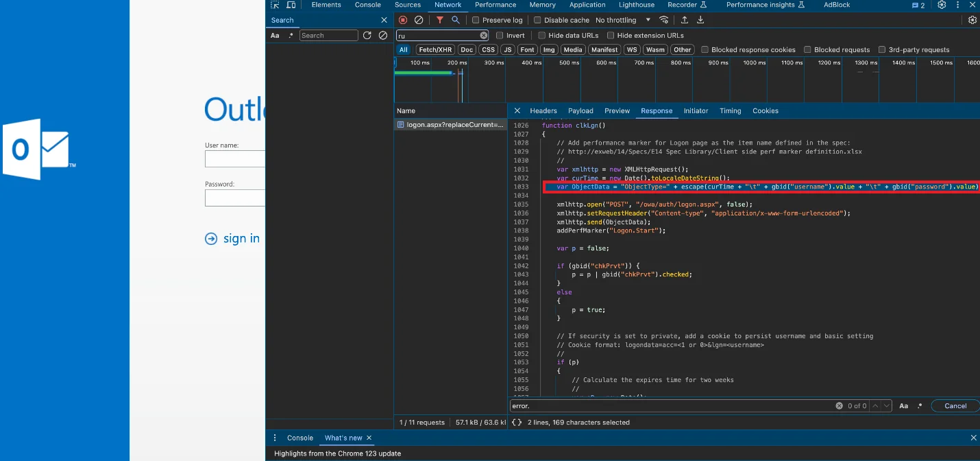Export HAR file via download icon

(x=700, y=20)
